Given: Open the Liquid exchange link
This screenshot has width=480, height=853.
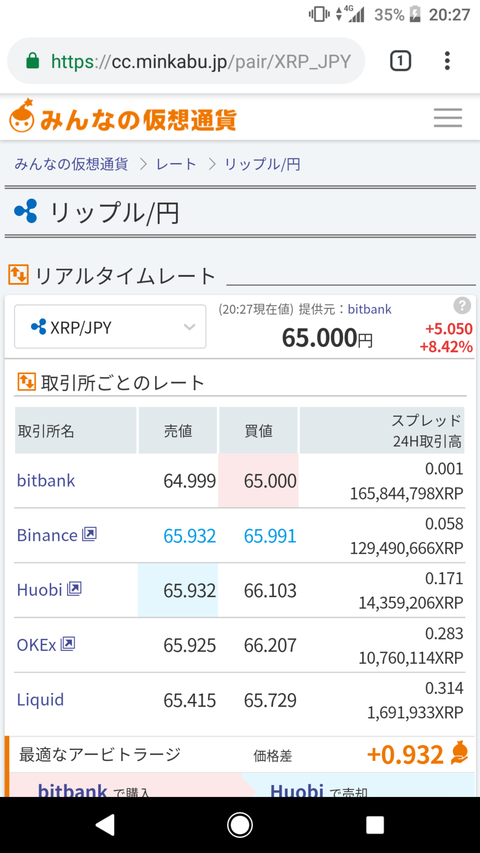Looking at the screenshot, I should (40, 699).
